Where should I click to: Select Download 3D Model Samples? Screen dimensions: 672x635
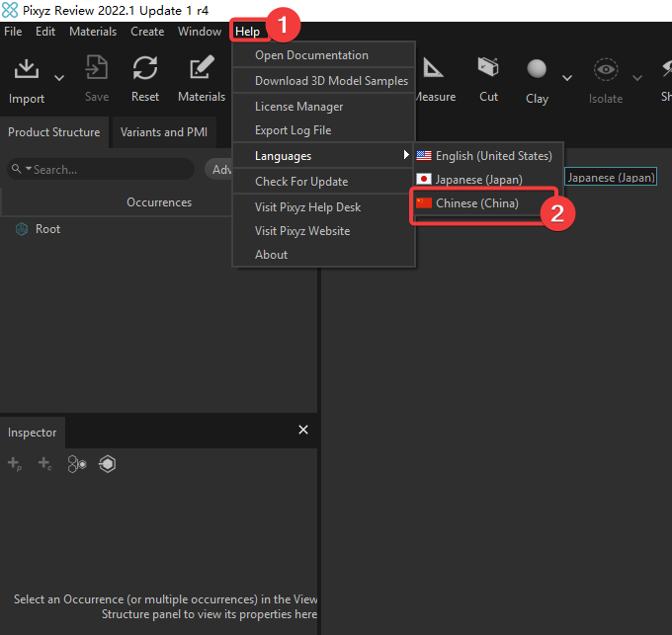click(x=324, y=81)
